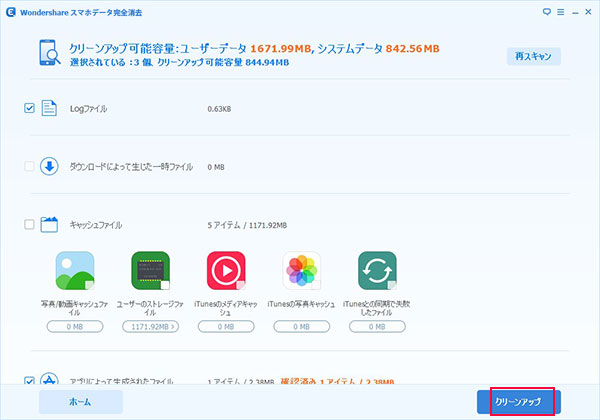Click the 0 MB pill under iTunes photo cache
Image resolution: width=600 pixels, height=420 pixels.
(x=302, y=327)
